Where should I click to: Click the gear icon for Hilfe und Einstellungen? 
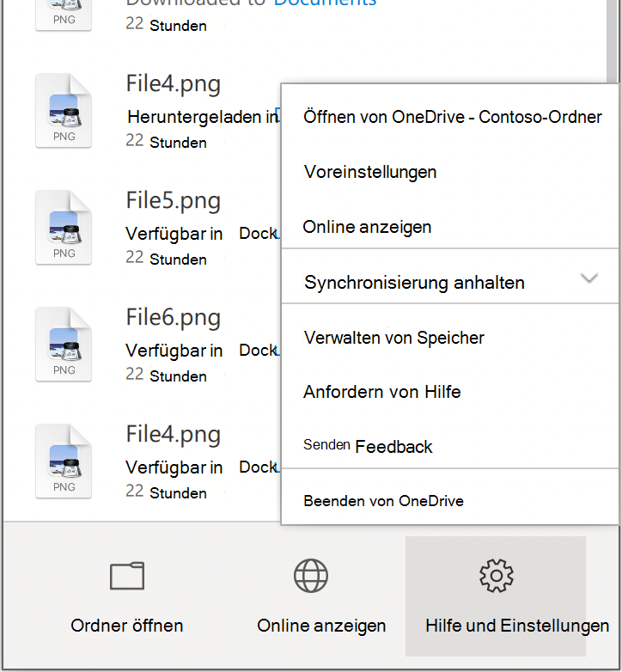pos(496,576)
